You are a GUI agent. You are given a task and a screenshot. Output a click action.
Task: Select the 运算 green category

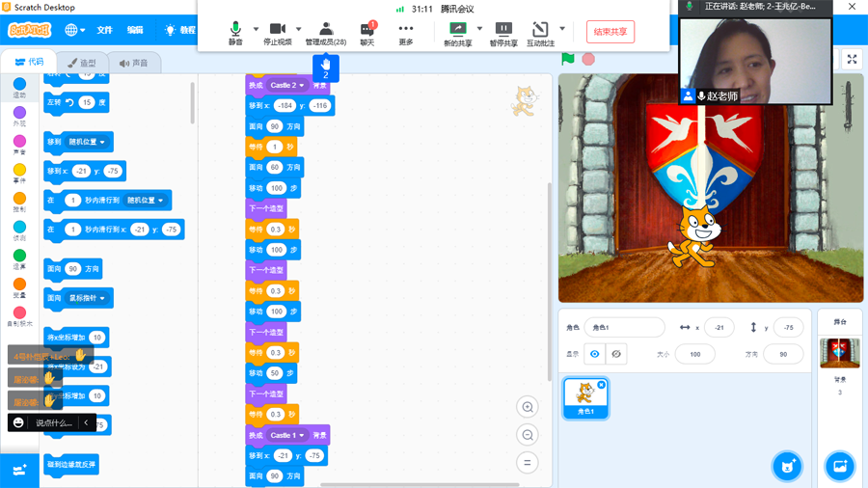pyautogui.click(x=19, y=258)
